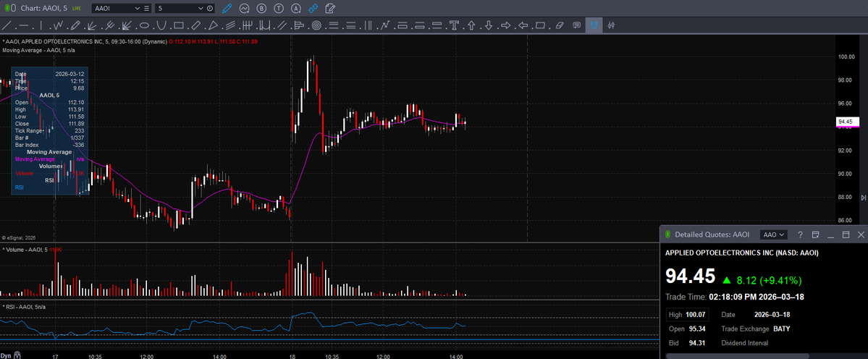Click the Dyn label at chart bottom-left
868x359 pixels.
point(6,355)
